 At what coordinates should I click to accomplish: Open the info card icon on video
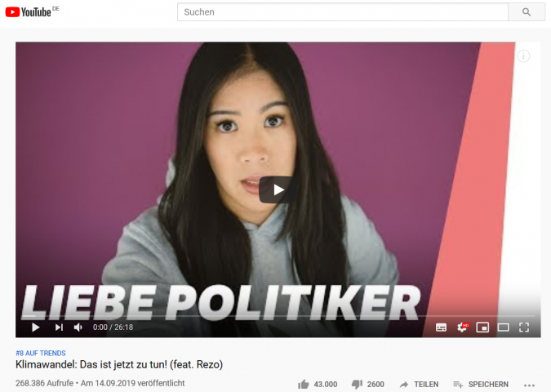click(x=523, y=56)
